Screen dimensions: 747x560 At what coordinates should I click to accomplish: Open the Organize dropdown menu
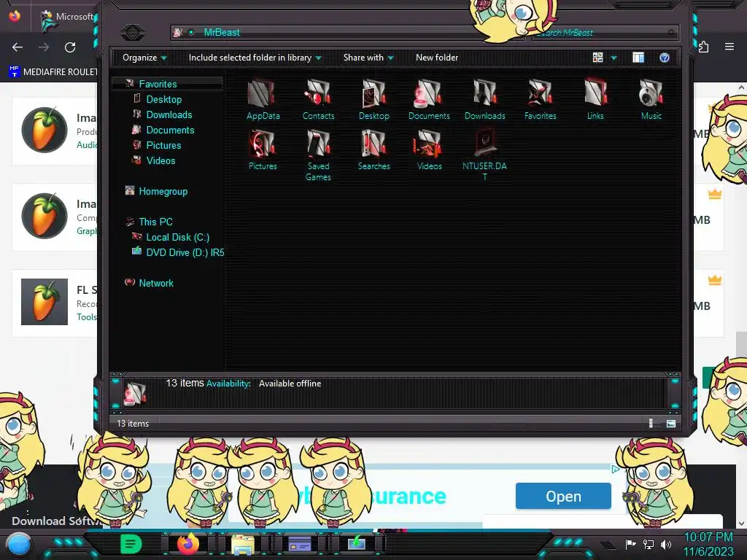[144, 58]
